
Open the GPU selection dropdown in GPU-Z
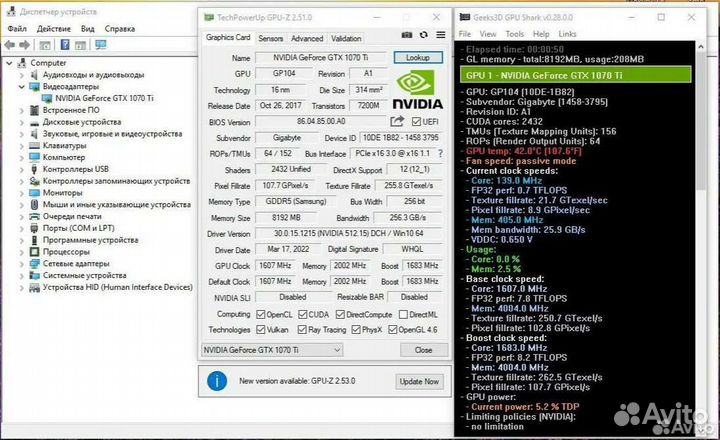[272, 350]
